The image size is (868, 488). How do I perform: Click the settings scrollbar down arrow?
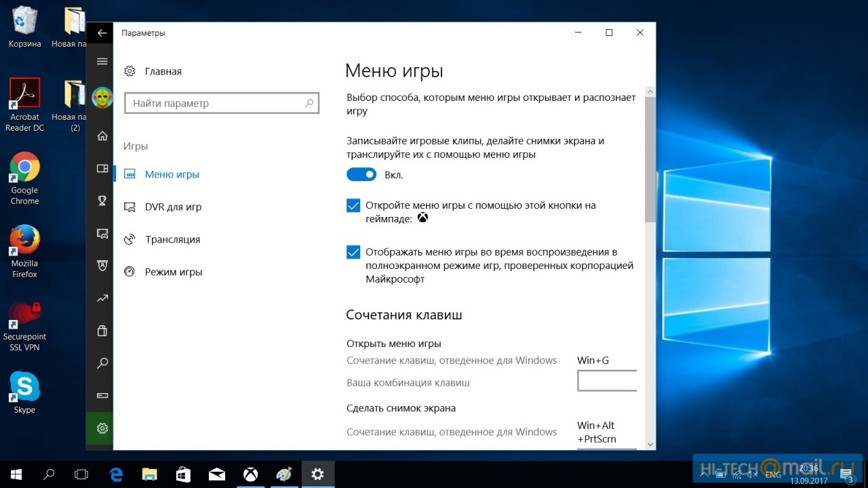[650, 444]
